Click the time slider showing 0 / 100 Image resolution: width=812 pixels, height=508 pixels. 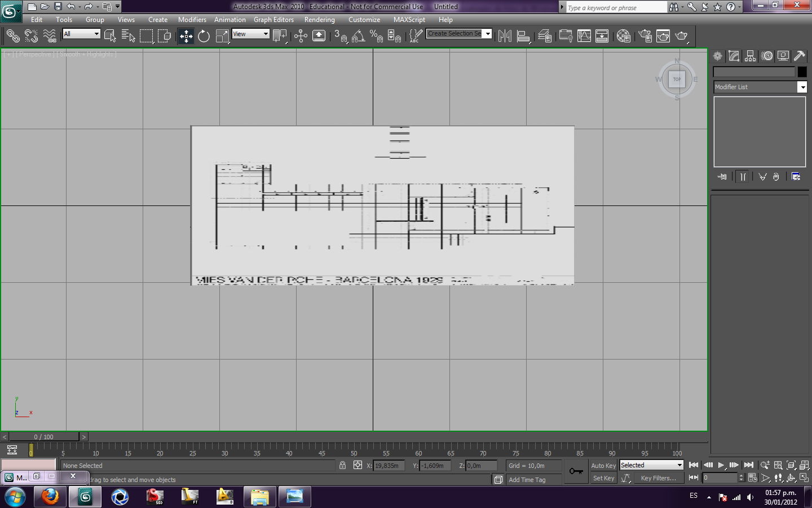(44, 437)
